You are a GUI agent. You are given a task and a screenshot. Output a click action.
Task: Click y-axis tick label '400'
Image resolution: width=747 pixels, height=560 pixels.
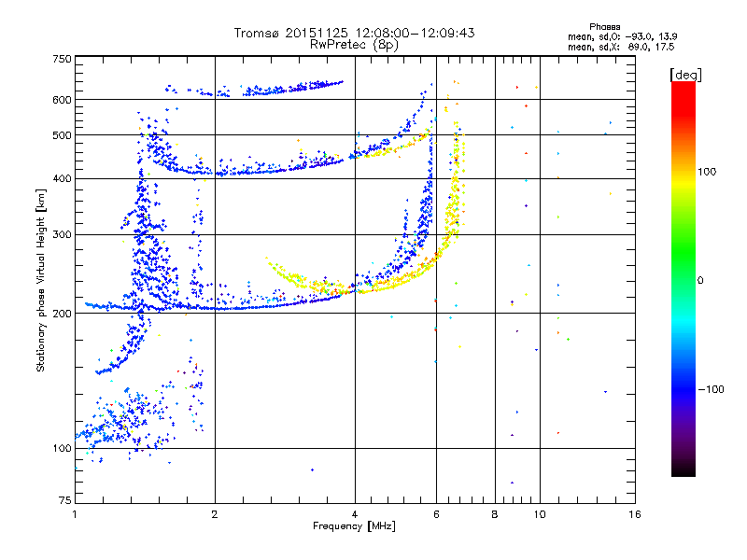coord(62,179)
